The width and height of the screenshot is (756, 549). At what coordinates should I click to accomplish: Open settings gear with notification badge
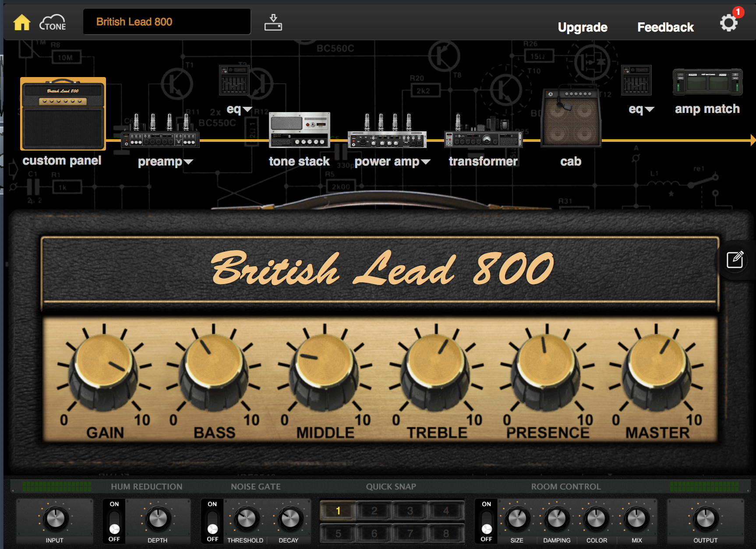[729, 22]
